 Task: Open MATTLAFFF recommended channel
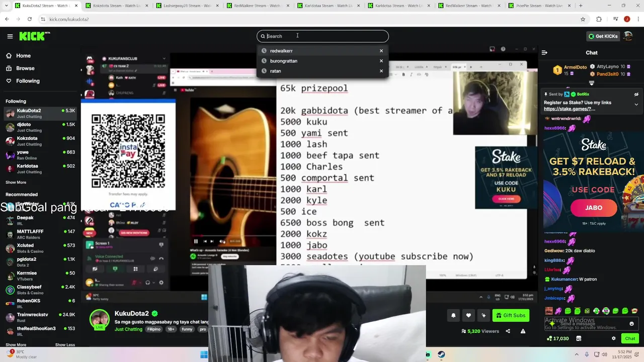pyautogui.click(x=40, y=234)
